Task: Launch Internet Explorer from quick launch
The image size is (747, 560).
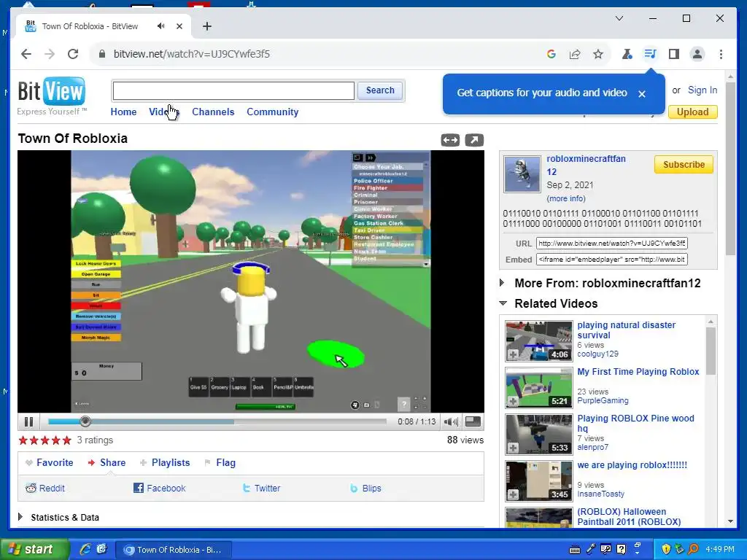Action: [85, 550]
